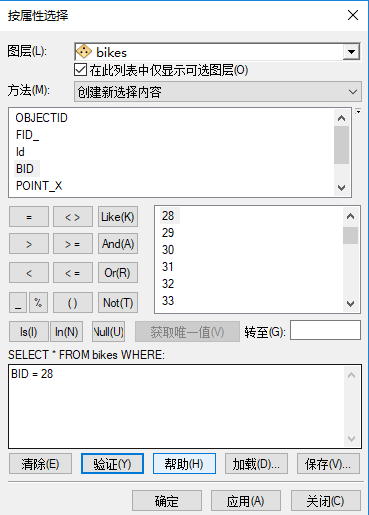Select value 32 in the unique values list
The height and width of the screenshot is (515, 369).
coord(168,284)
